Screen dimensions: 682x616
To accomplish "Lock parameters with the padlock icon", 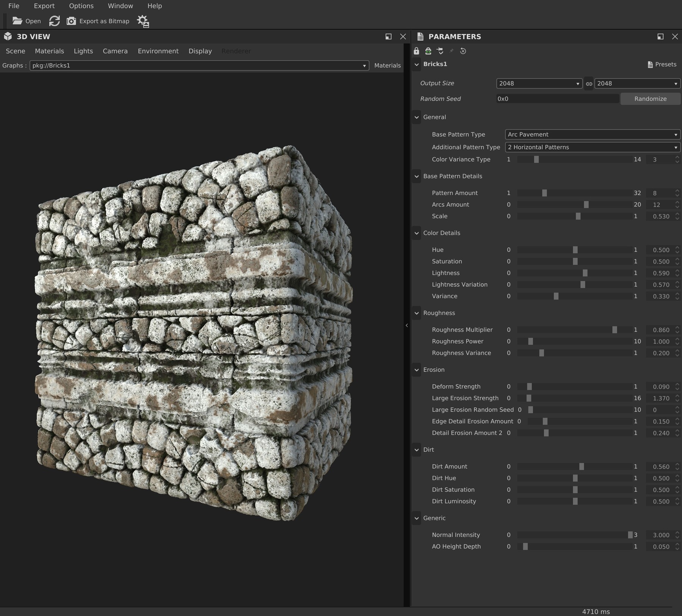I will pos(416,51).
